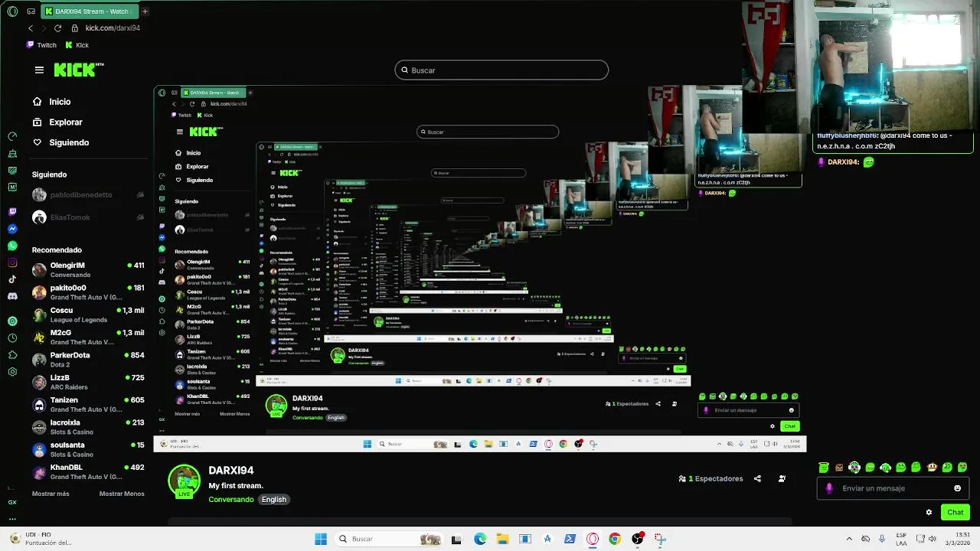Toggle notifications for pablodibenedetto
This screenshot has width=980, height=551.
[x=140, y=195]
